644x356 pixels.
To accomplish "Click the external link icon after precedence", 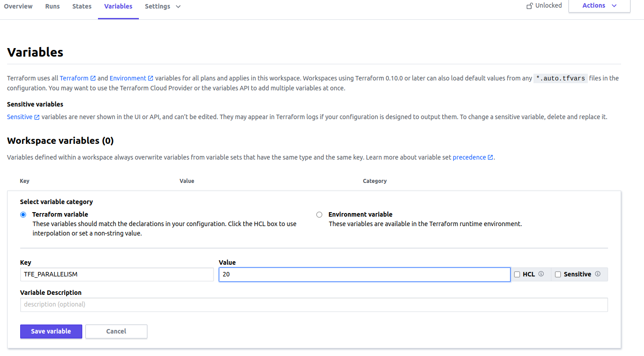I will click(490, 157).
